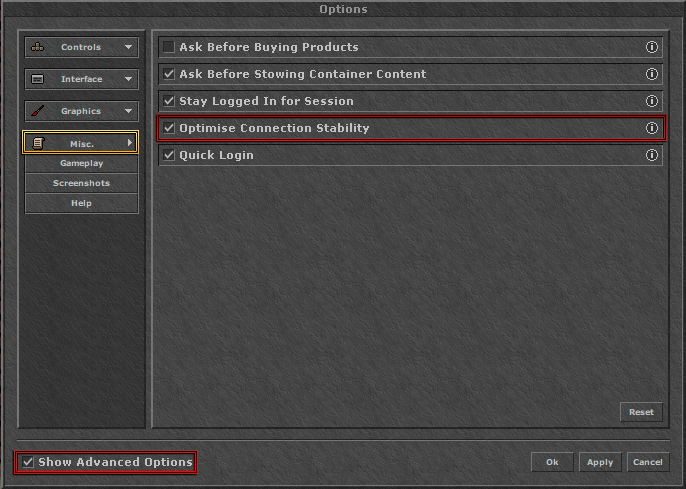Click the Controls category keyboard icon
The height and width of the screenshot is (489, 686).
coord(38,47)
